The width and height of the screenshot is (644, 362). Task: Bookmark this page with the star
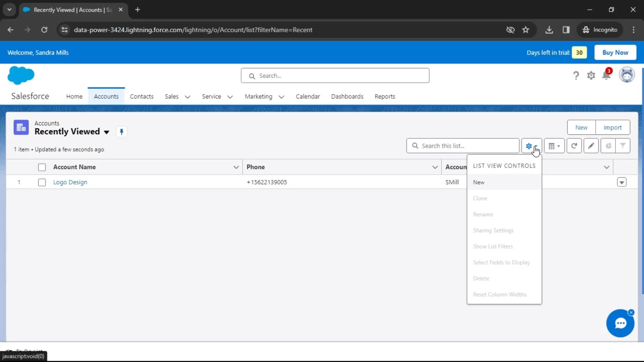[526, 30]
